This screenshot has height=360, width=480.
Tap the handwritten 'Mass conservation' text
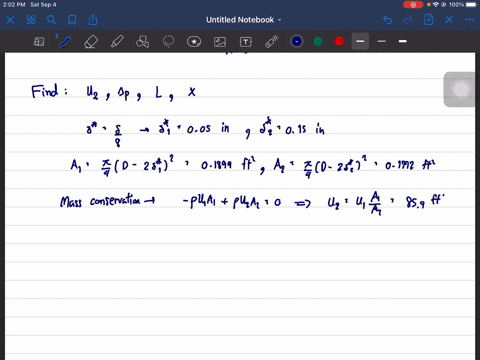(x=100, y=201)
